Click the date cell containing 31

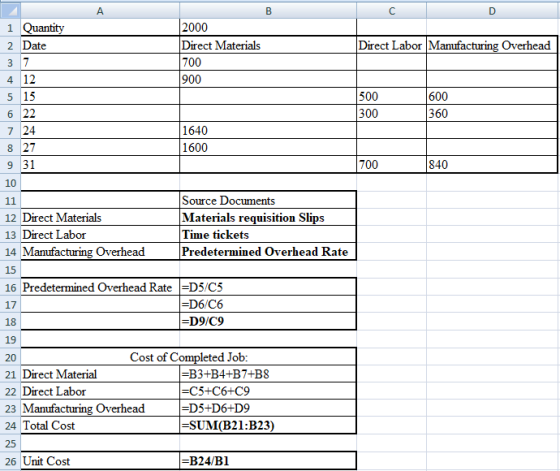pyautogui.click(x=100, y=165)
